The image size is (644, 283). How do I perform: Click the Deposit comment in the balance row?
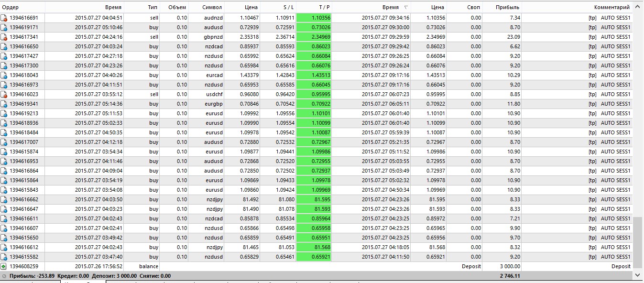pos(621,266)
